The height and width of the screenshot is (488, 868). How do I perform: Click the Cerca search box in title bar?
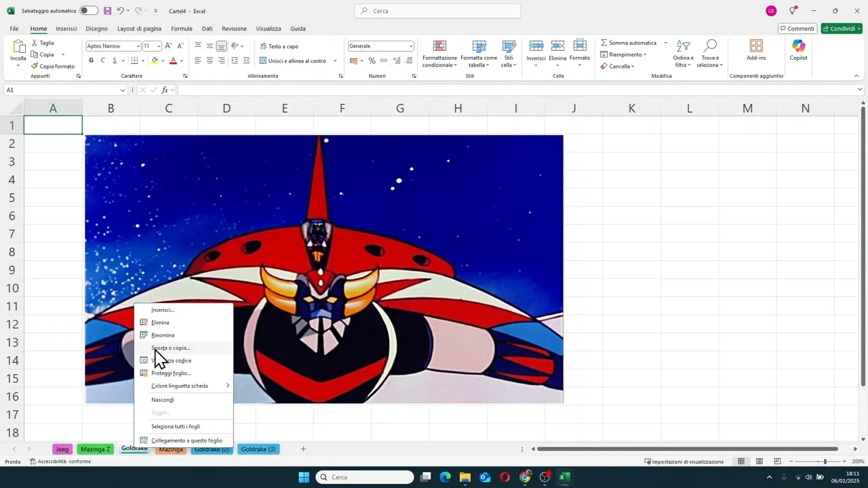437,11
